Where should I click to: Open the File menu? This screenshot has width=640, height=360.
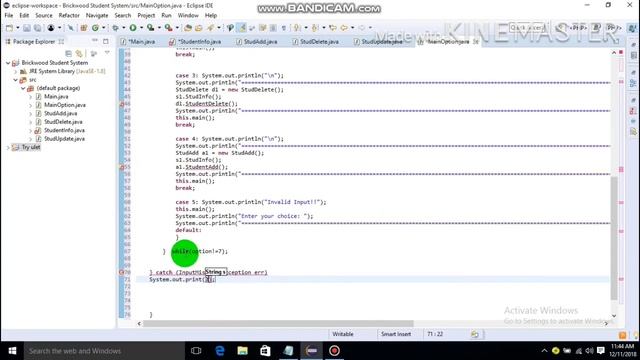(x=9, y=16)
